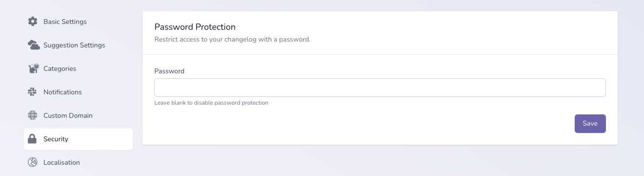Open the Localisation settings page
644x176 pixels.
pos(78,162)
